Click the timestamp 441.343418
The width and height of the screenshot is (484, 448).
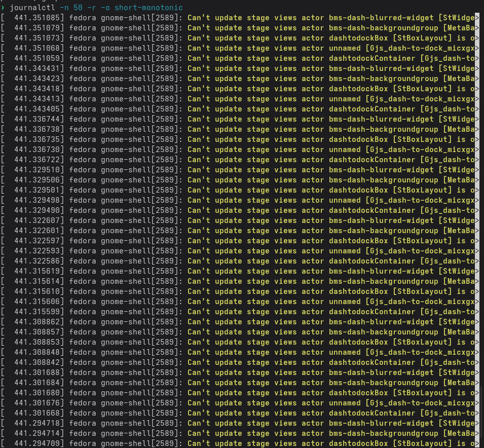click(37, 89)
